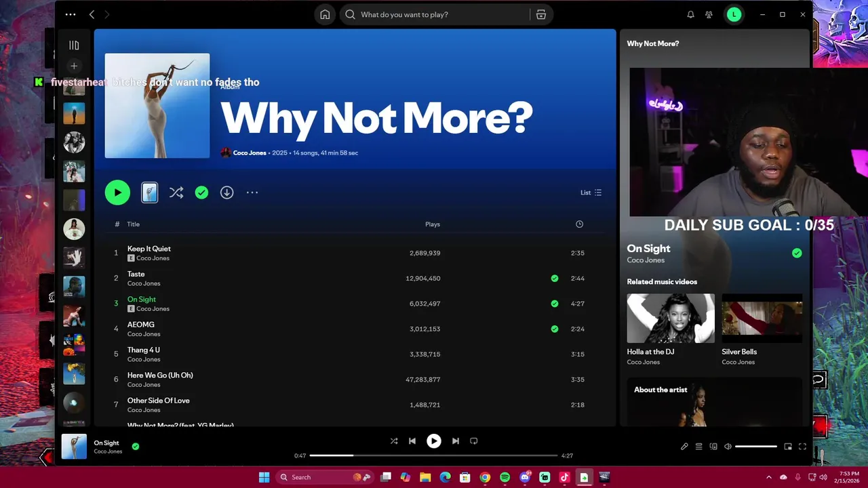This screenshot has width=868, height=488.
Task: Show hidden system tray icons
Action: click(768, 477)
